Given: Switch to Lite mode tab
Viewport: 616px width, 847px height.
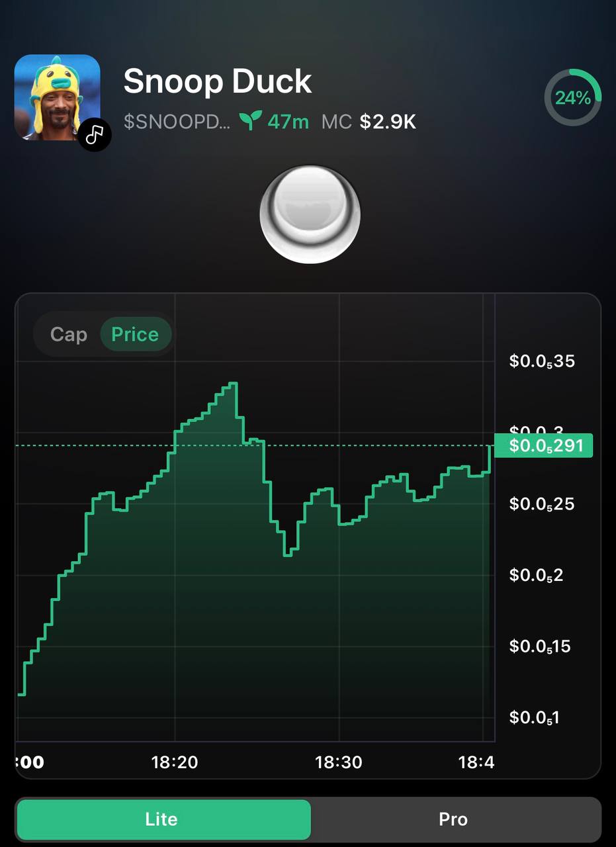Looking at the screenshot, I should (x=163, y=819).
